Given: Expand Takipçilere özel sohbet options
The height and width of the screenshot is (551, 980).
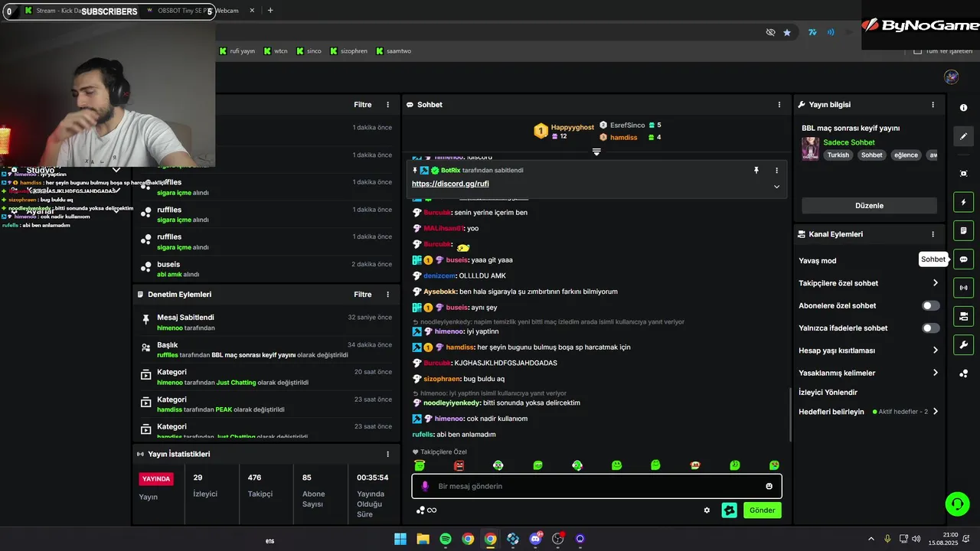Looking at the screenshot, I should [x=935, y=283].
